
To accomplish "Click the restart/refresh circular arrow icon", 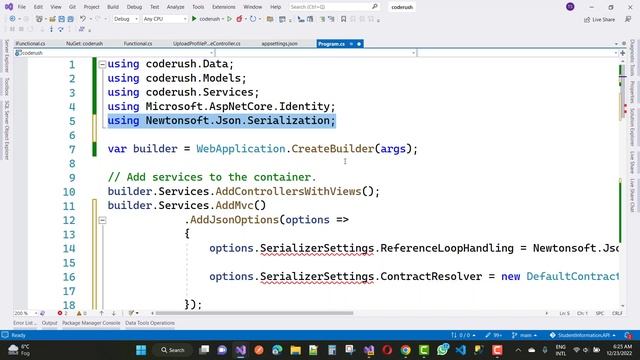I will coord(253,19).
